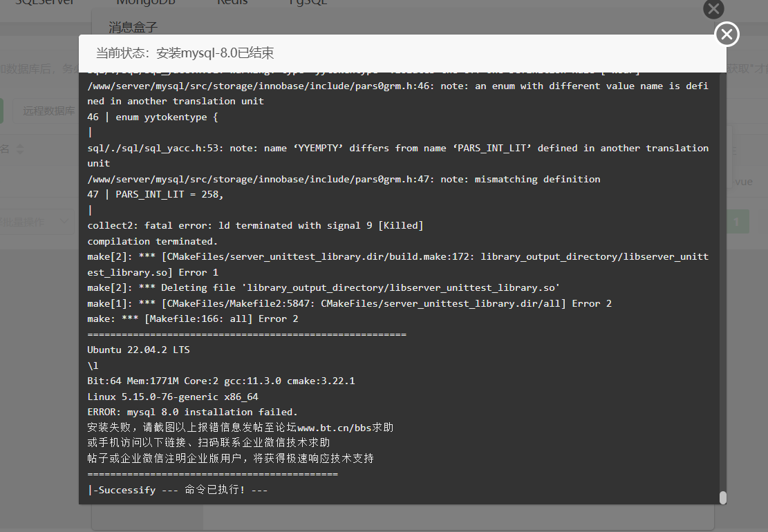This screenshot has height=532, width=768.
Task: Switch to the PgSQL tab
Action: [x=308, y=2]
